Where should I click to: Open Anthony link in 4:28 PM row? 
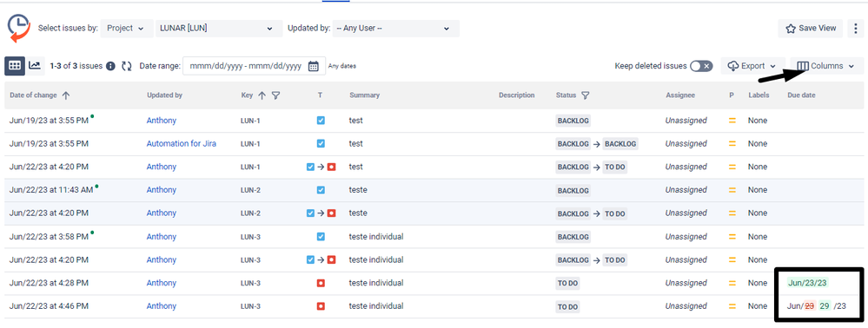161,283
